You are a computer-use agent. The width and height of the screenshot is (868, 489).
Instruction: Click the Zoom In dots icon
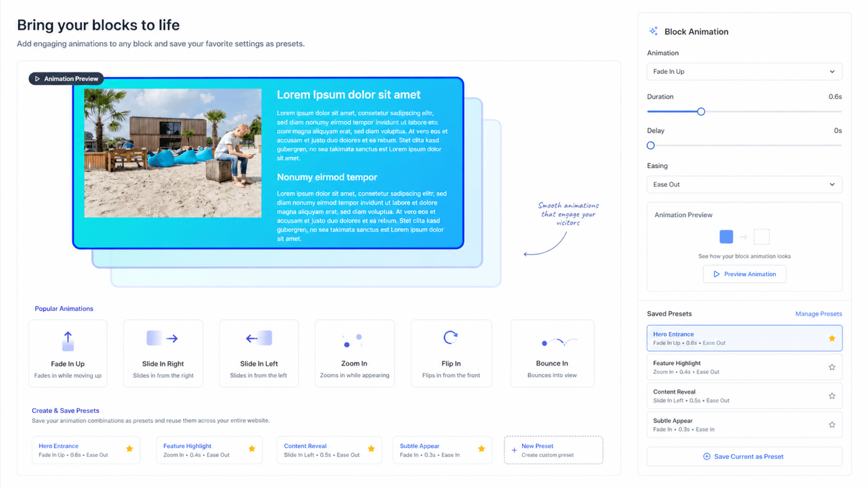(x=353, y=341)
